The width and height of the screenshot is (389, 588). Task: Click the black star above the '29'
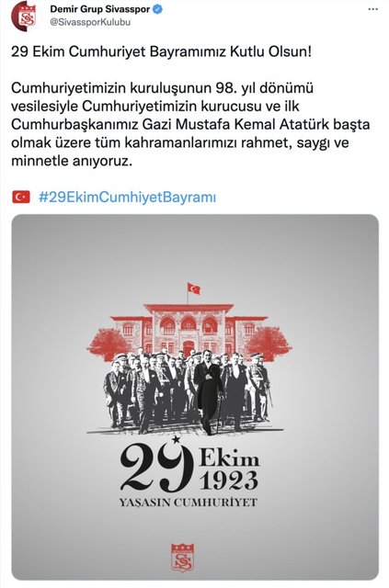pyautogui.click(x=177, y=439)
